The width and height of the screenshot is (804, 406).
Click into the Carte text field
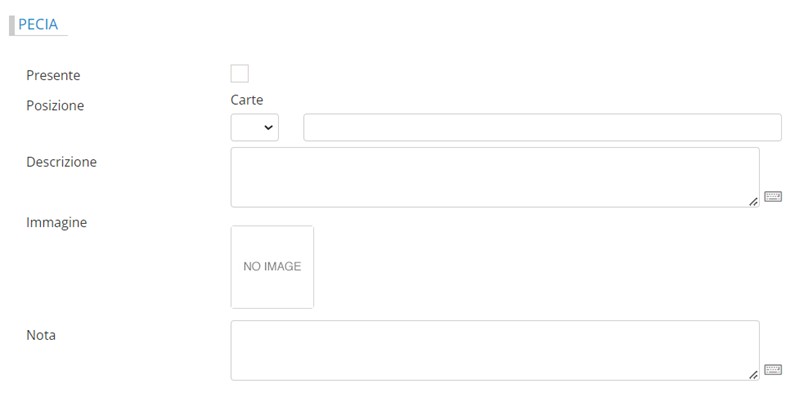[542, 128]
